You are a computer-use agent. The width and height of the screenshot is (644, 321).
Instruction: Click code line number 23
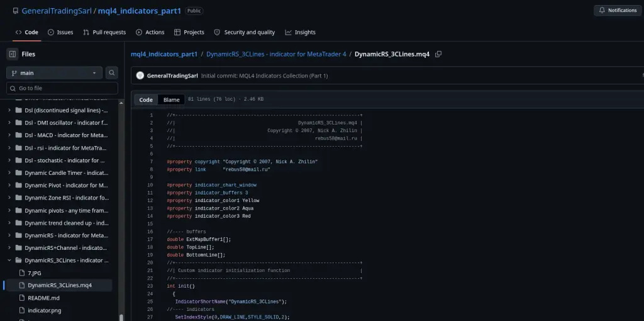[150, 286]
